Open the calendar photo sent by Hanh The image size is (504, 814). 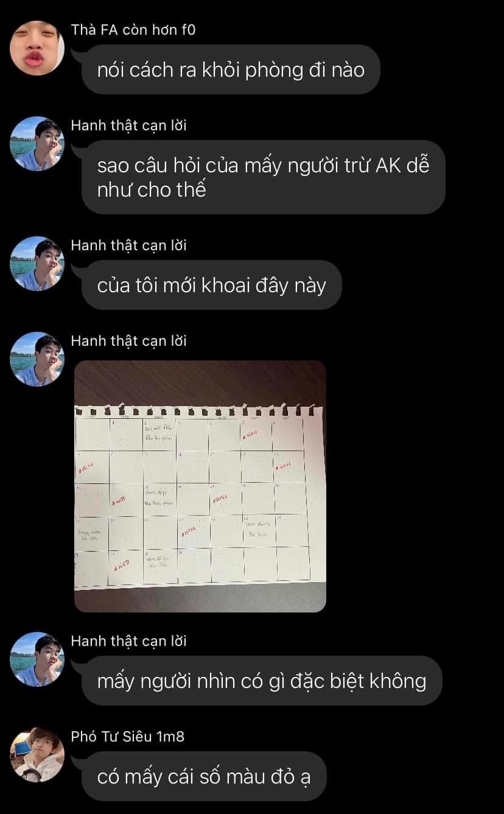[x=200, y=486]
